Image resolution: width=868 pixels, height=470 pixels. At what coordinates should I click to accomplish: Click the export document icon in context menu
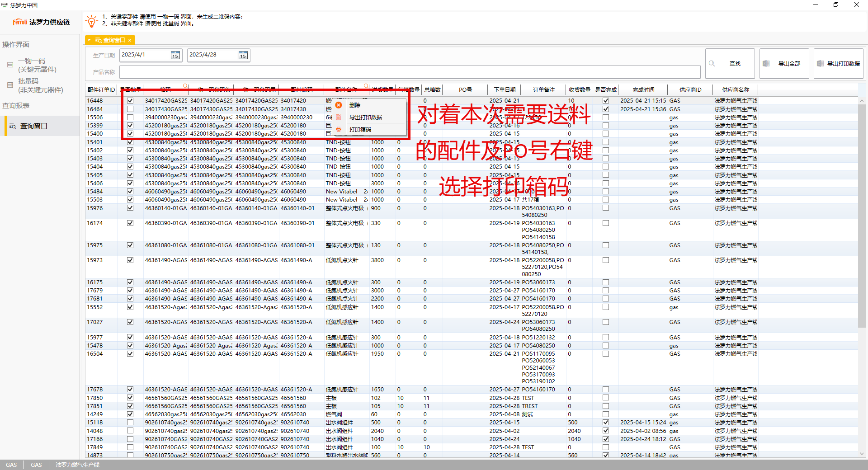click(339, 117)
